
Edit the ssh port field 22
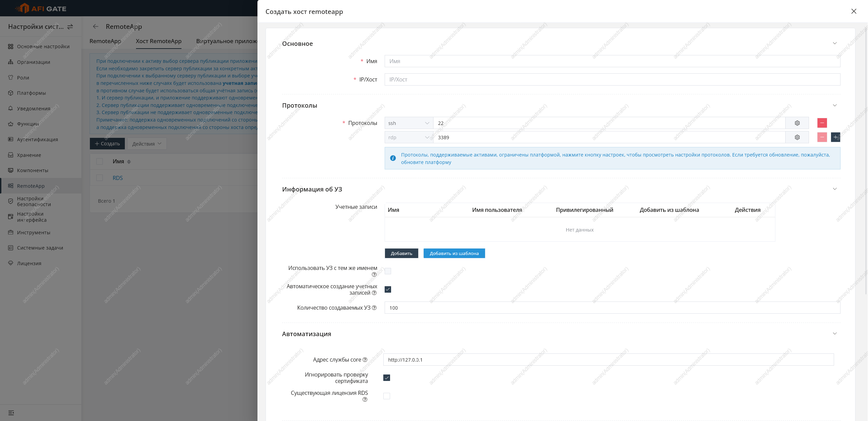(x=609, y=123)
